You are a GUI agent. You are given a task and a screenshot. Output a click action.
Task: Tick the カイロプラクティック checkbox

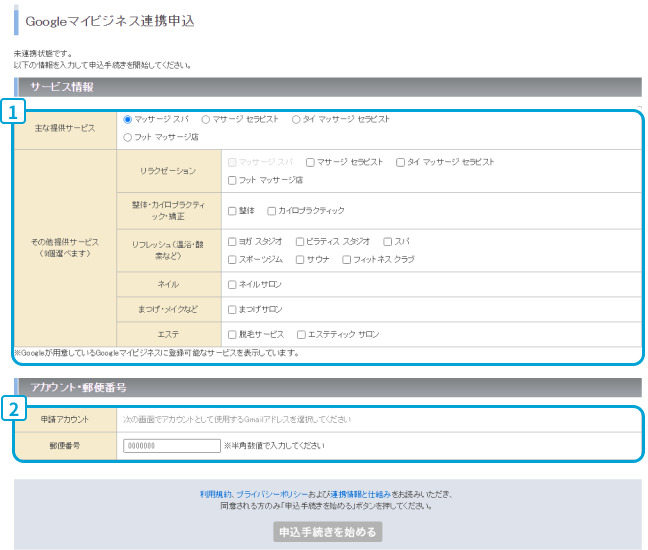[270, 211]
